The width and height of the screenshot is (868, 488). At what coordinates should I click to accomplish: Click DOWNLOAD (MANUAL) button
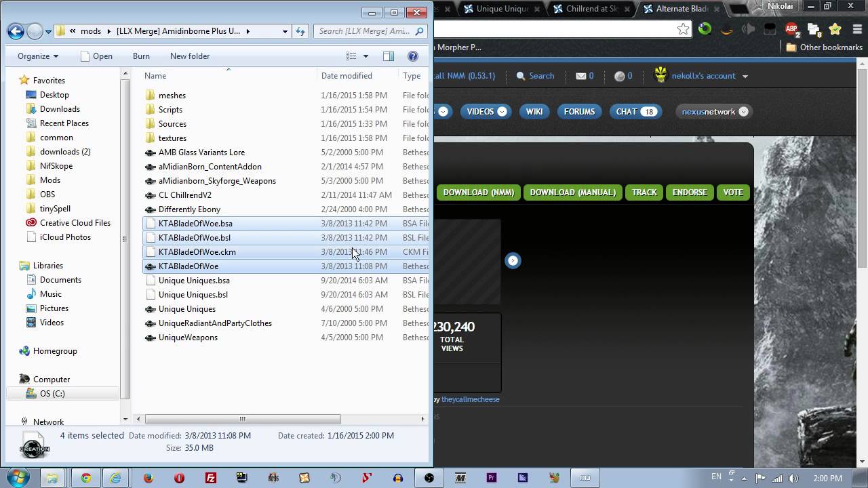pos(573,192)
